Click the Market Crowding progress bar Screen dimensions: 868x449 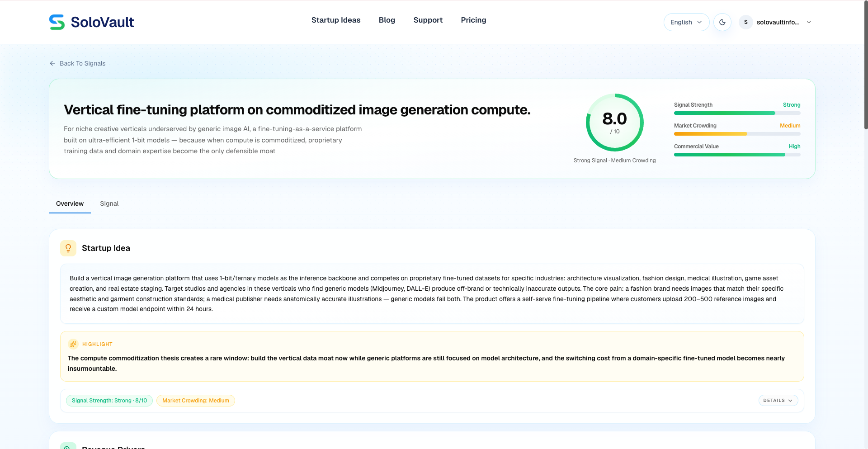click(737, 134)
